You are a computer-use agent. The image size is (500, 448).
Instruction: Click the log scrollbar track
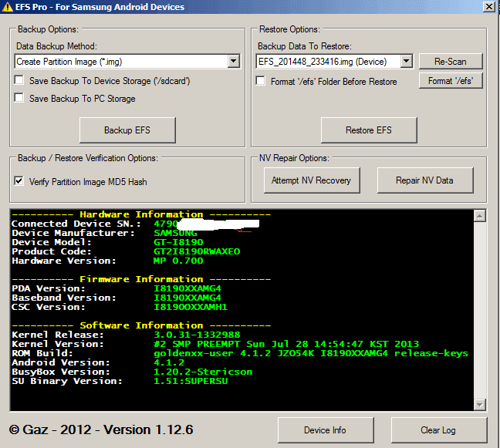click(480, 310)
